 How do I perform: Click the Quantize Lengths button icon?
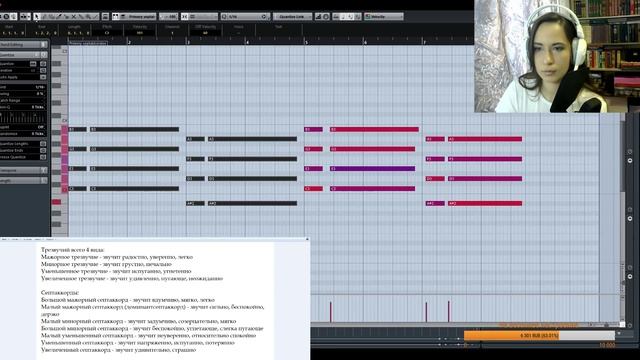pos(43,144)
